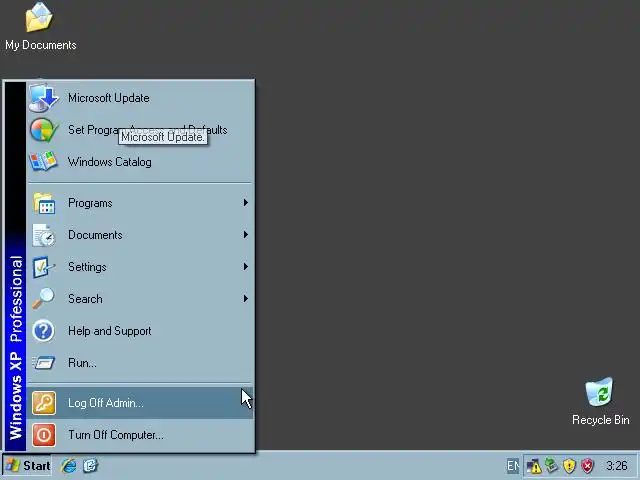Click the Run dialog icon

43,362
